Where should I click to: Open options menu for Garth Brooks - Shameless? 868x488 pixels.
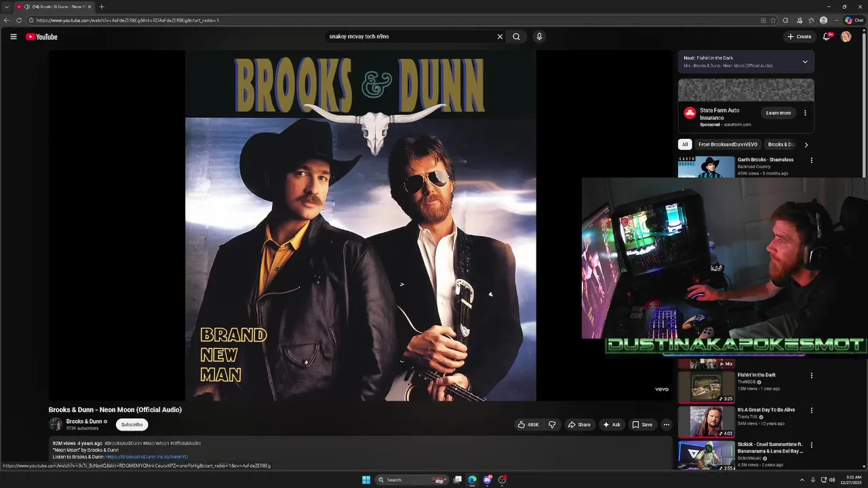pyautogui.click(x=811, y=161)
